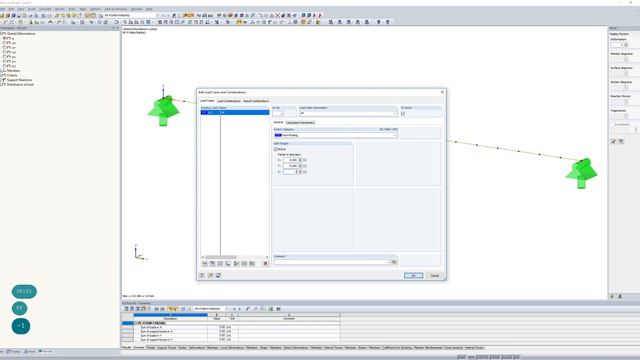Click the bottom-left icon of the right panel
The height and width of the screenshot is (360, 640).
(612, 296)
